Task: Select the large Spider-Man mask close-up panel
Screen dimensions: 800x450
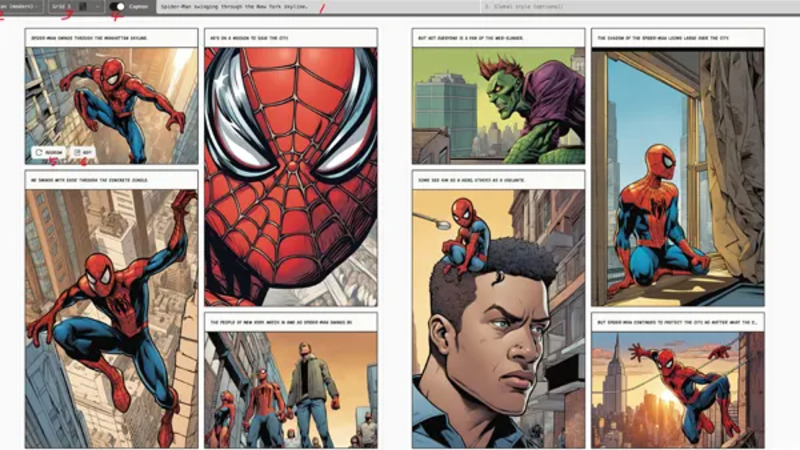Action: [291, 176]
